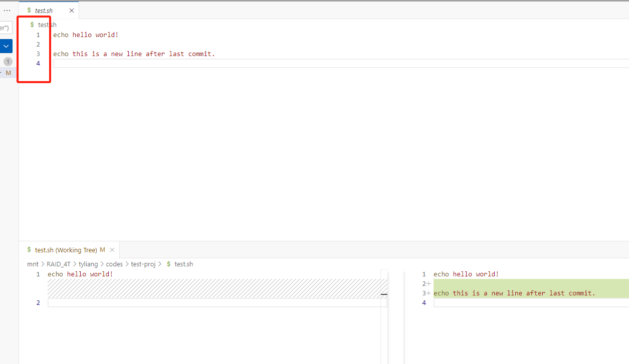The height and width of the screenshot is (364, 629).
Task: Switch to test.sh (Working Tree) tab
Action: coord(66,250)
